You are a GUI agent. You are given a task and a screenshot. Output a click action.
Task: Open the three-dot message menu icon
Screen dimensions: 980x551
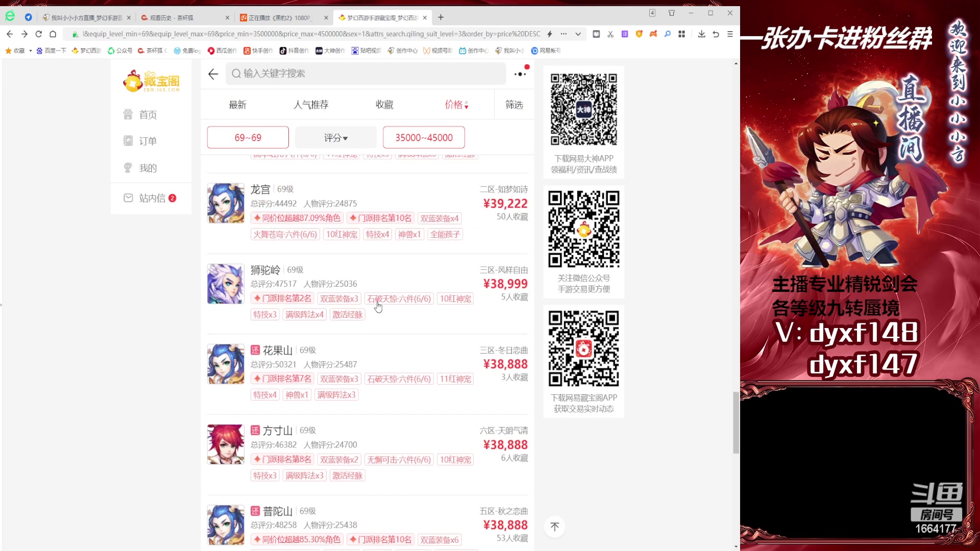(x=520, y=74)
